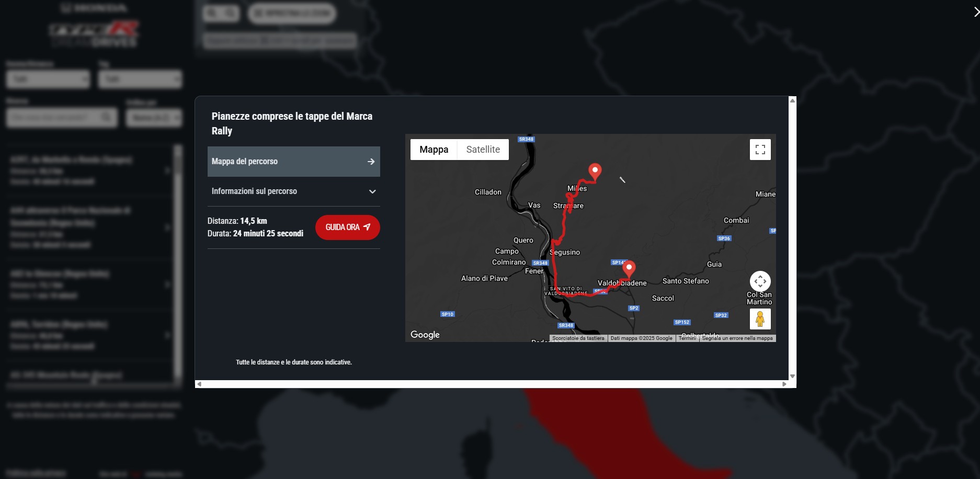Click scroll up arrow of dialog scrollbar
This screenshot has height=479, width=980.
coord(792,100)
